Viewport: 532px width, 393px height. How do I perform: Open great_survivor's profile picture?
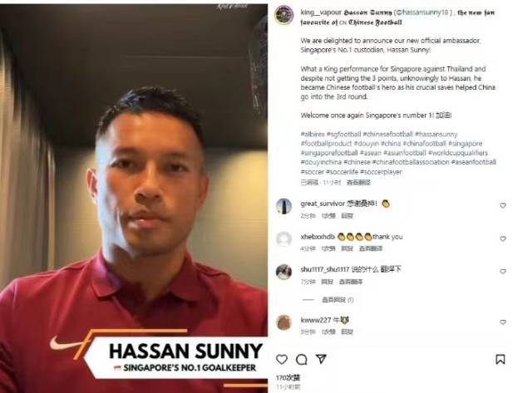(283, 206)
